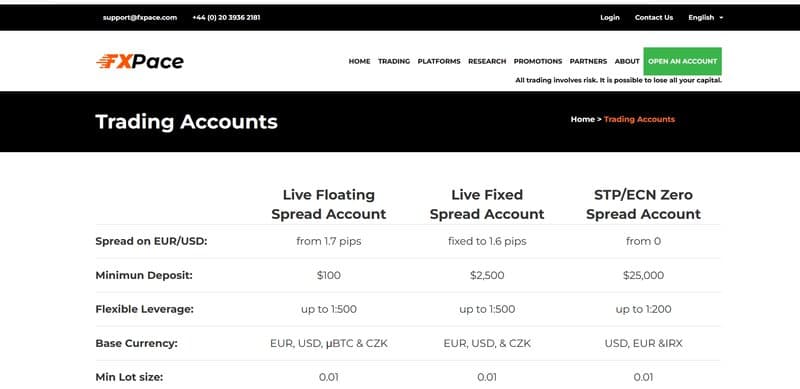Screen dimensions: 800x389
Task: Select the RESEARCH menu item
Action: pos(487,61)
